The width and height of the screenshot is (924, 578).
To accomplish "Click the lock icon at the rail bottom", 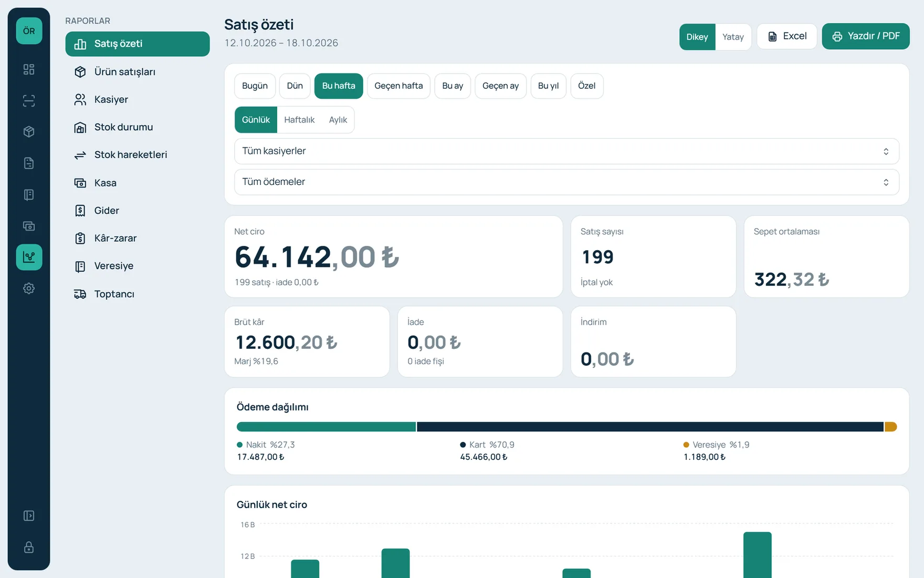I will (29, 548).
